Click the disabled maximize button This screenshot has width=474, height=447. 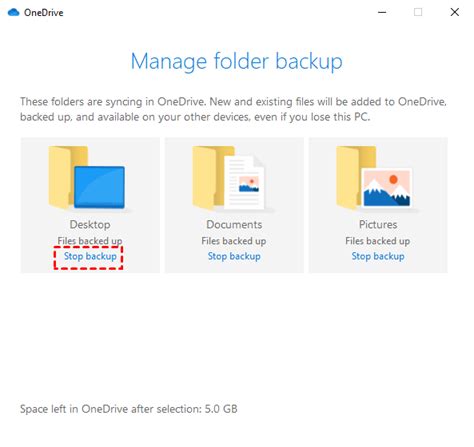[x=418, y=12]
